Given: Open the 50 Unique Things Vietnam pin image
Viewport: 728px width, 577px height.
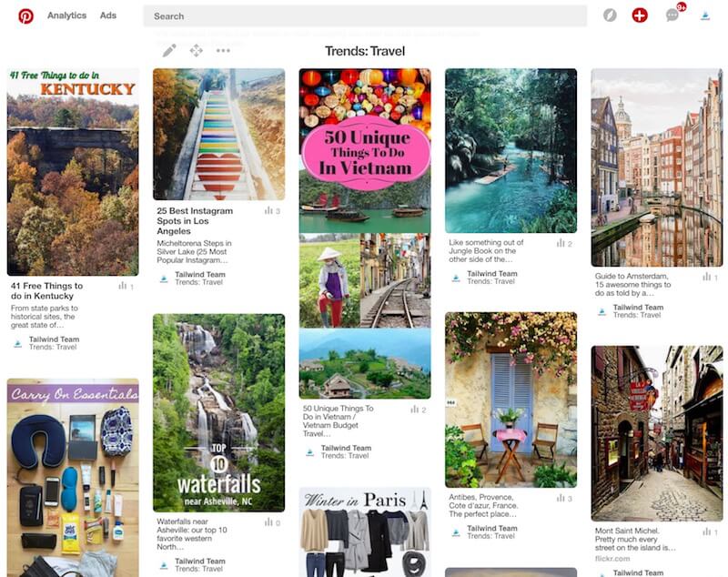Looking at the screenshot, I should 365,234.
